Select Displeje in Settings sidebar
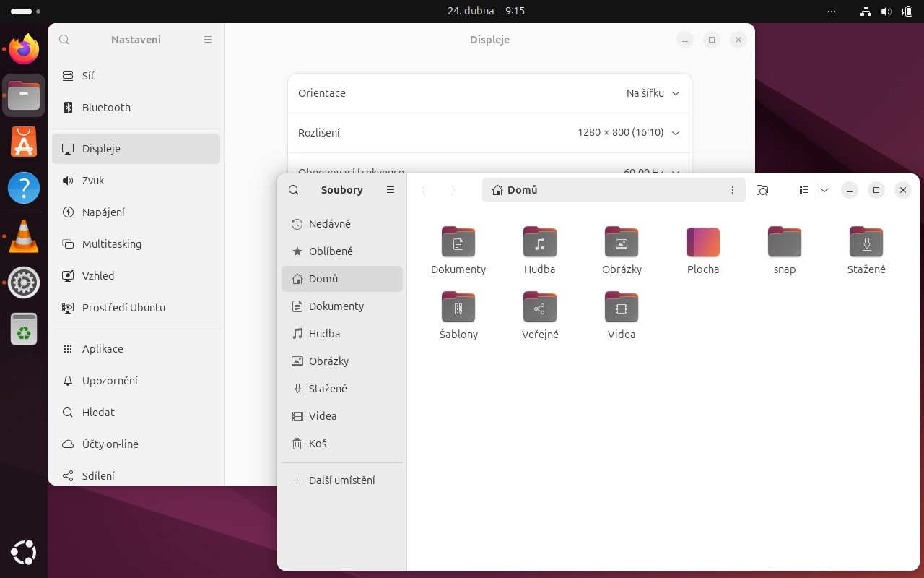924x578 pixels. coord(136,149)
